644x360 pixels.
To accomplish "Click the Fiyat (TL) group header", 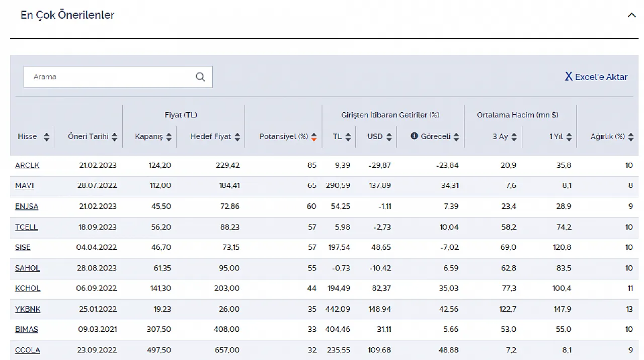I will (x=181, y=115).
